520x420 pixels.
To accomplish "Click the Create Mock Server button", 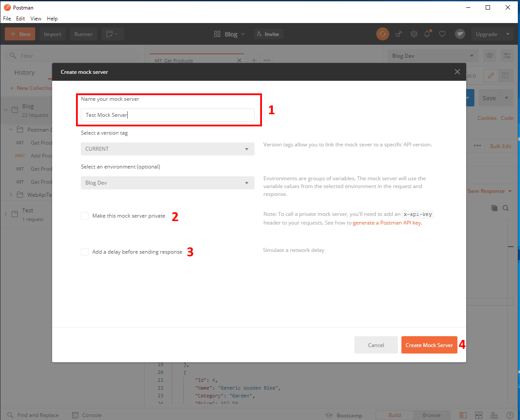I will [429, 345].
